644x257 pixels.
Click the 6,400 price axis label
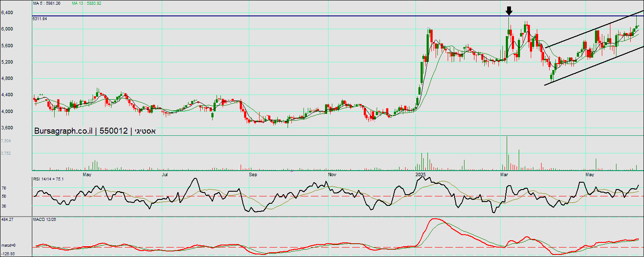[x=7, y=13]
